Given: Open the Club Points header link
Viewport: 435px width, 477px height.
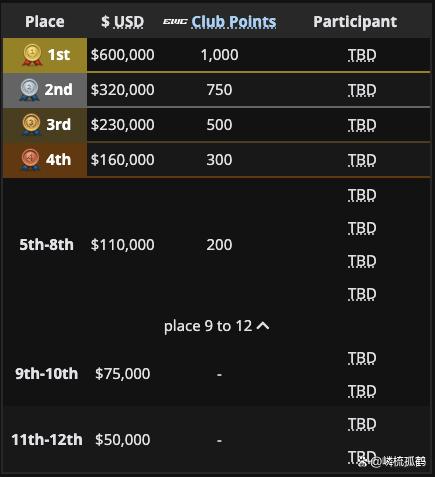Looking at the screenshot, I should pyautogui.click(x=234, y=22).
